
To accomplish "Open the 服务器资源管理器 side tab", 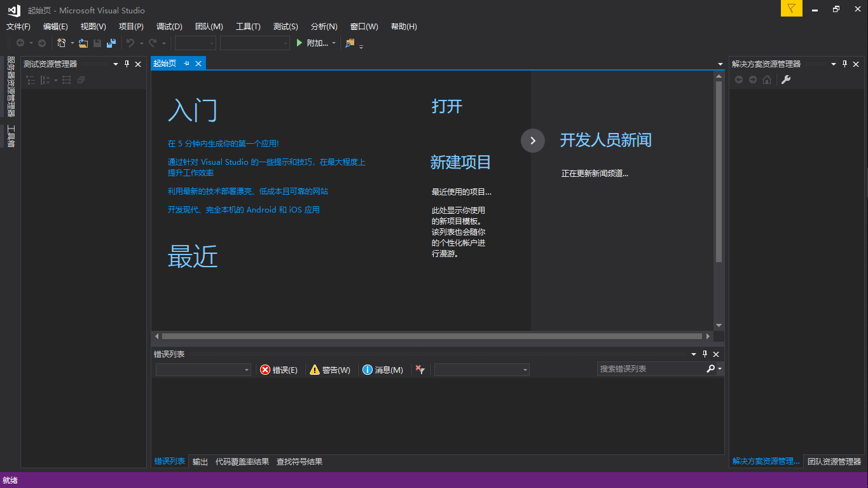I will point(11,87).
